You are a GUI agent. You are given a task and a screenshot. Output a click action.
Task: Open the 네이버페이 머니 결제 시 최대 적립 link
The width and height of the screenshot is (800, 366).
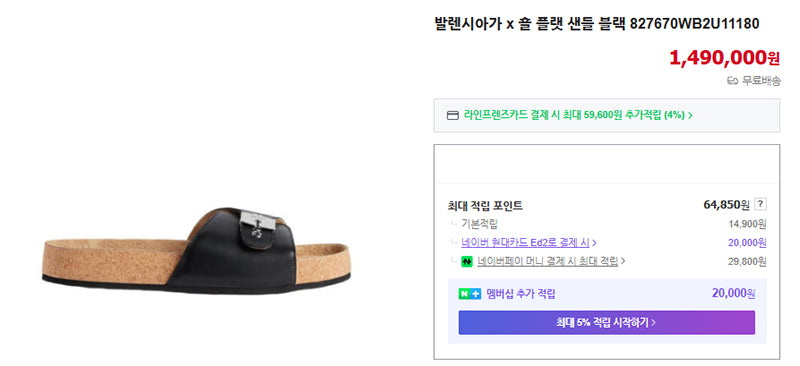coord(547,261)
